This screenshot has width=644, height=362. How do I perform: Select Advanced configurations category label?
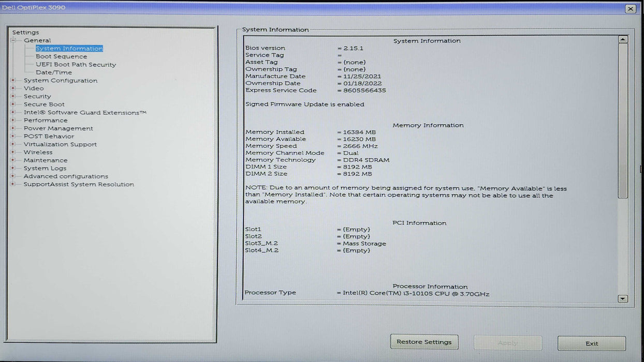66,176
